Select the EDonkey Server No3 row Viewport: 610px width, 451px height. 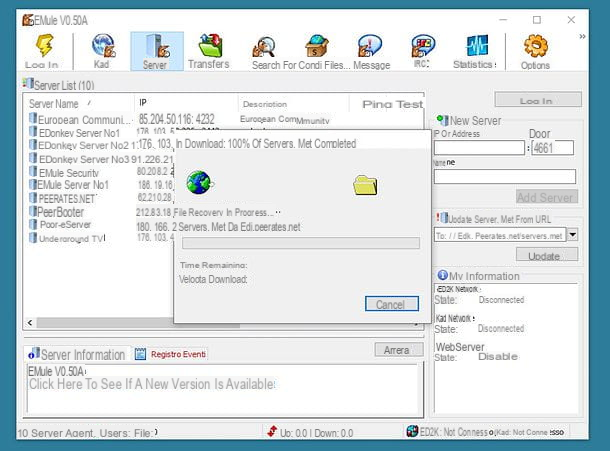pos(100,159)
